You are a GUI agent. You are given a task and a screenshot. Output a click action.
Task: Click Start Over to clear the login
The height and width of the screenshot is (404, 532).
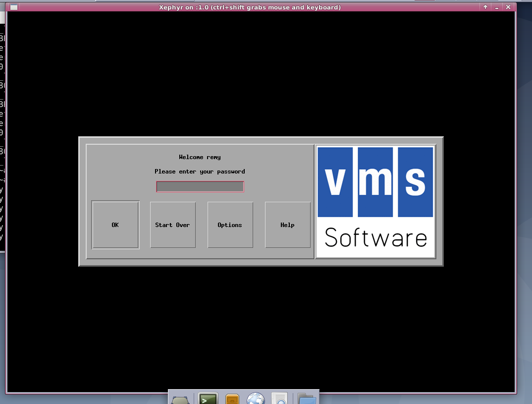click(172, 225)
